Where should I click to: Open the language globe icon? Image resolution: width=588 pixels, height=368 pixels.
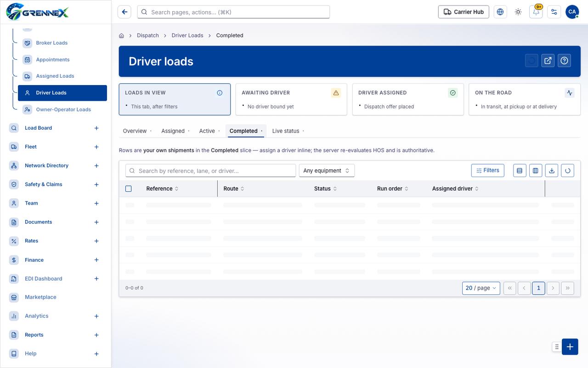point(500,12)
